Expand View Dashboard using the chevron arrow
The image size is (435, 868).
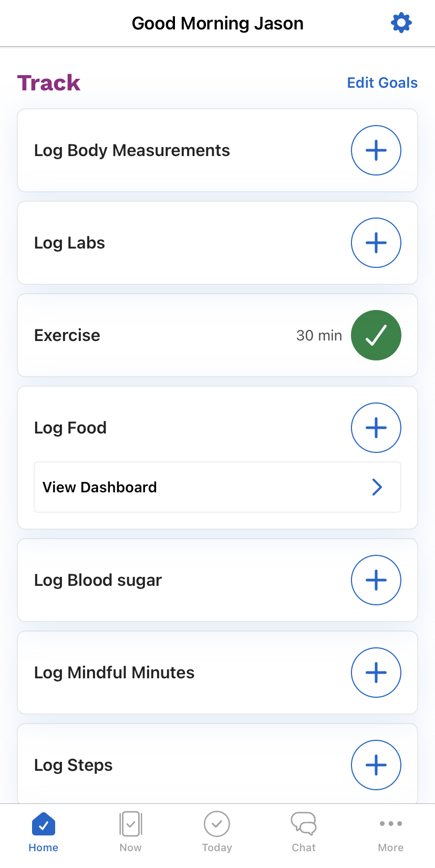coord(377,487)
